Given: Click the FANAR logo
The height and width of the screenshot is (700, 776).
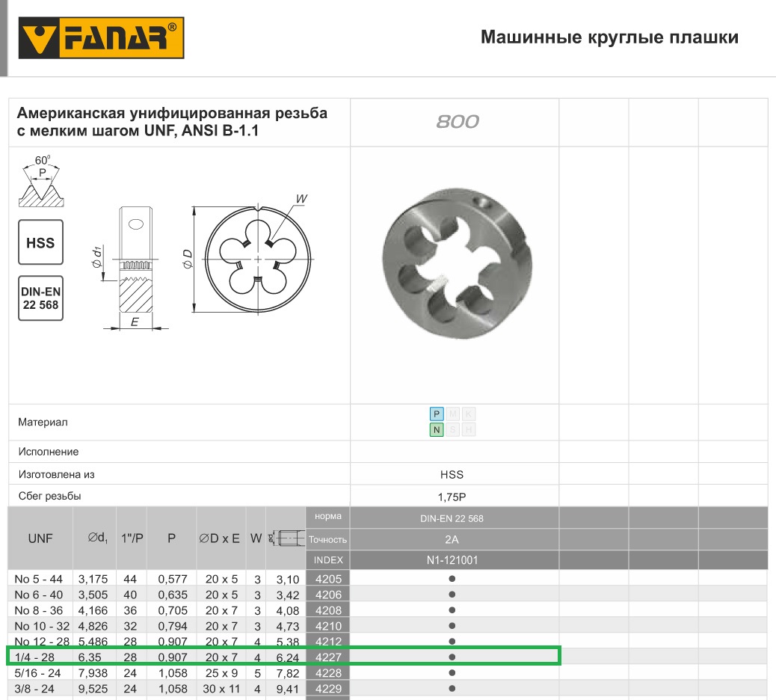Looking at the screenshot, I should [101, 38].
